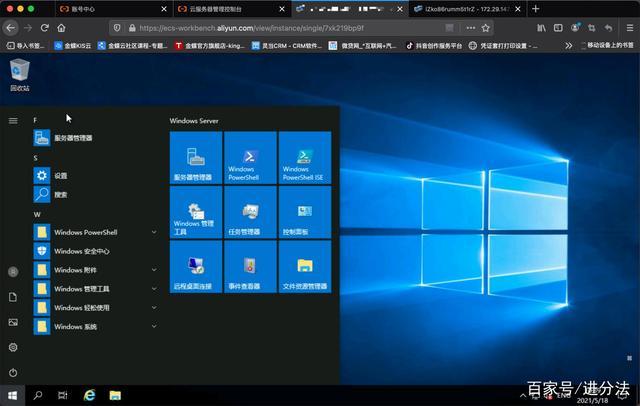The width and height of the screenshot is (640, 406).
Task: Open the 灵当CRM bookmark
Action: tap(287, 46)
